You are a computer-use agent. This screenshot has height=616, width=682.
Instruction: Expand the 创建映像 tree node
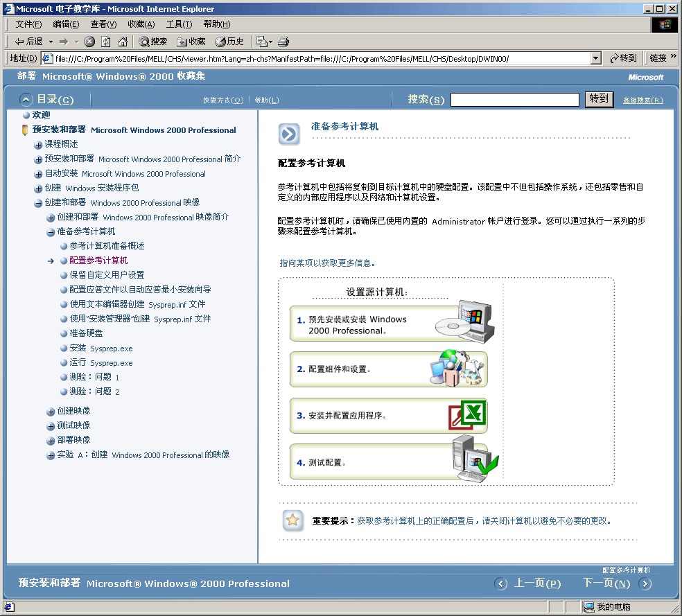coord(51,412)
